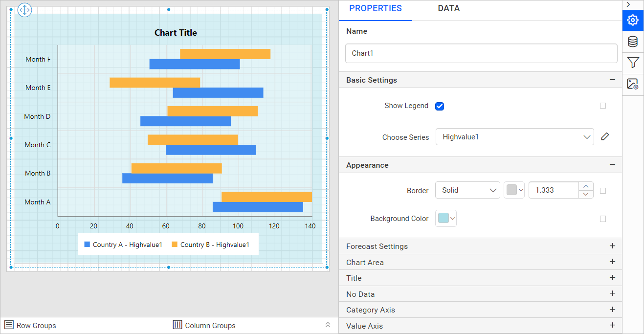Expand the grouping pane with double chevron
This screenshot has height=334, width=644.
pyautogui.click(x=328, y=325)
